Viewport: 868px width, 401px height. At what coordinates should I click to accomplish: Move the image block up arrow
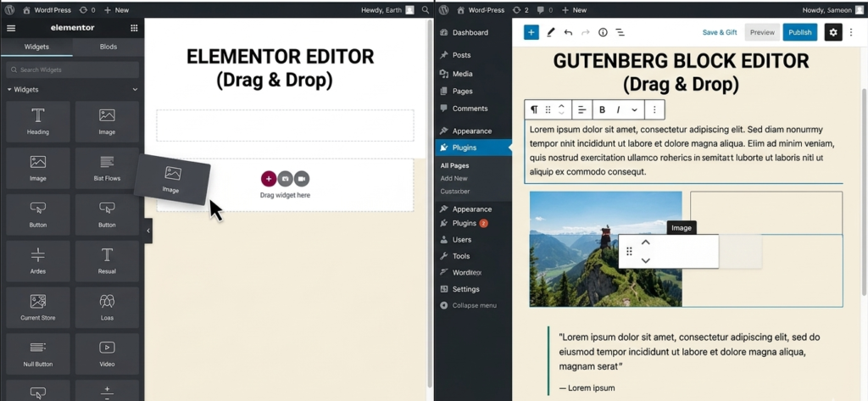[645, 242]
